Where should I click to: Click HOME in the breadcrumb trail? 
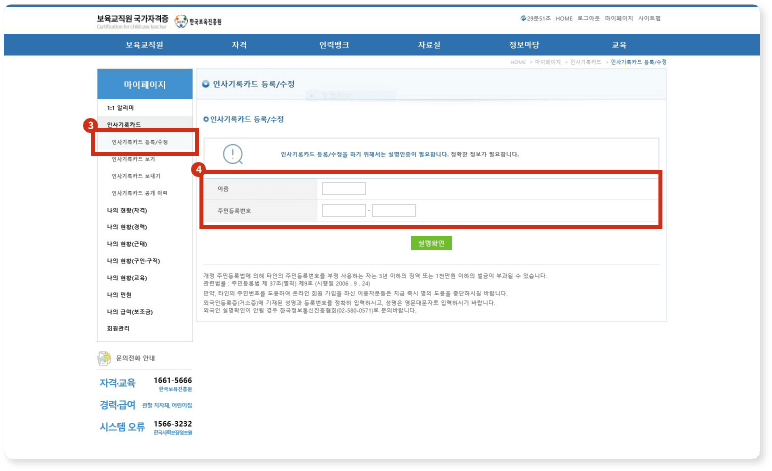click(x=518, y=62)
